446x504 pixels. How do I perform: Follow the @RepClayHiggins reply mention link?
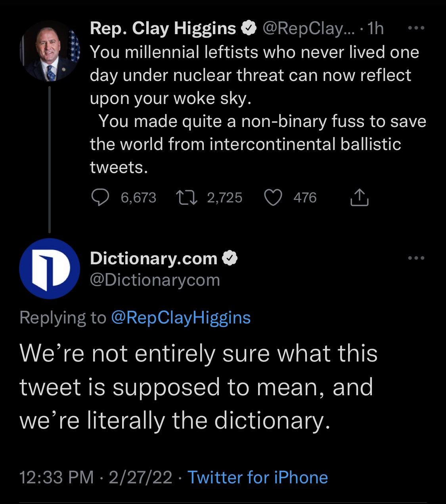pos(181,317)
